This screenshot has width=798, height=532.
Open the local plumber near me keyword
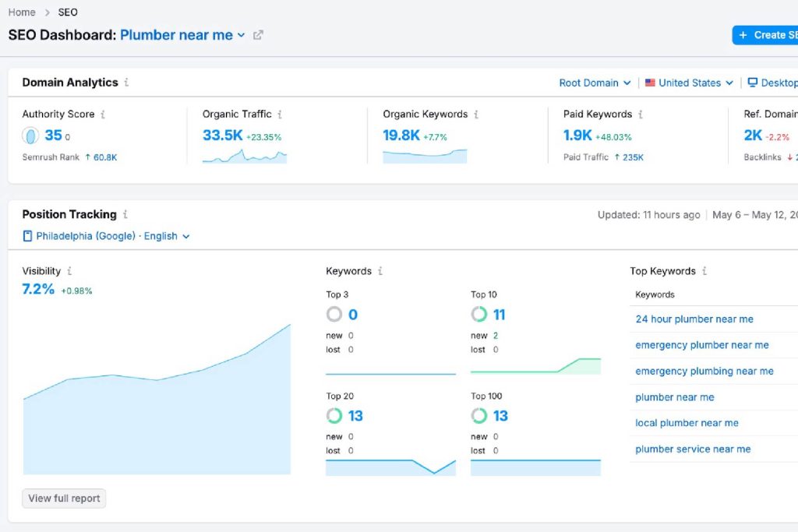[687, 423]
